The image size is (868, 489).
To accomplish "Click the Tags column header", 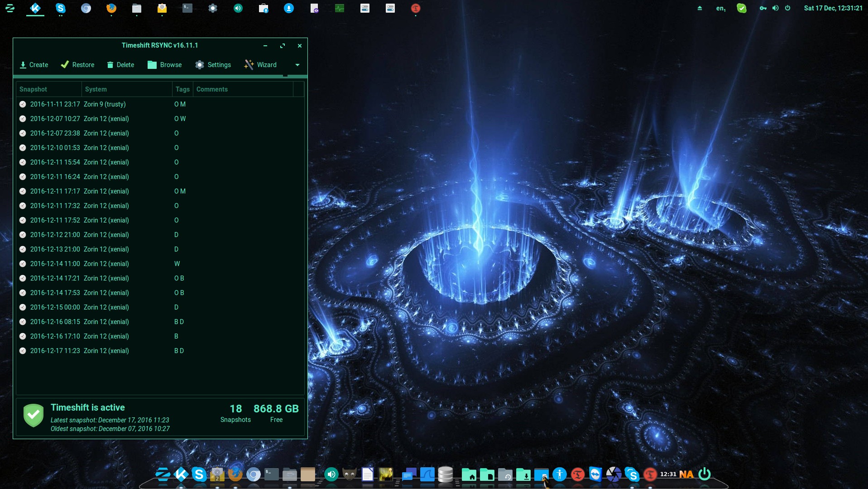I will (182, 89).
